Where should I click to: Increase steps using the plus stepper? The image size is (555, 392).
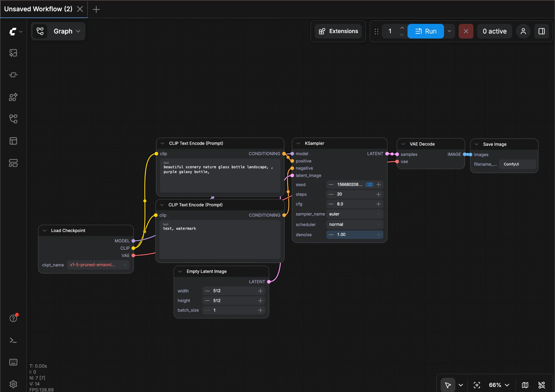(378, 194)
